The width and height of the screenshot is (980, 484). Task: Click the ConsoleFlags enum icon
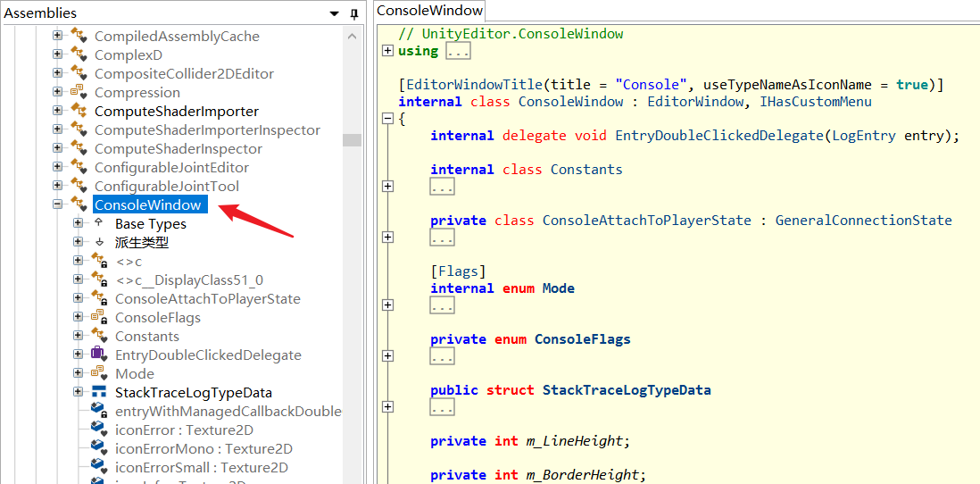click(x=99, y=317)
